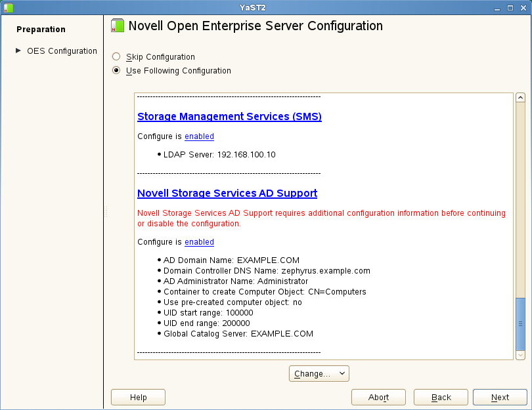Toggle the enabled link under Storage Management Services

click(x=199, y=136)
